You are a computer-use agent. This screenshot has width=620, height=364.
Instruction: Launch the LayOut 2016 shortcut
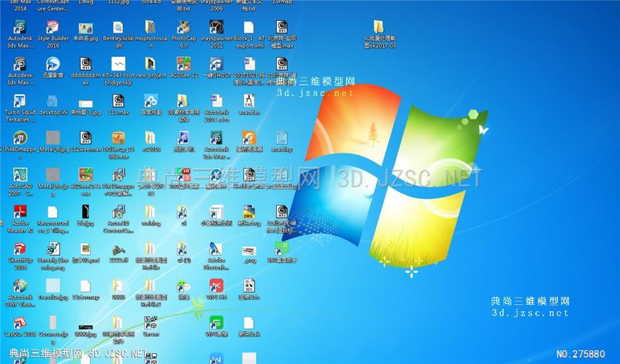point(20,322)
